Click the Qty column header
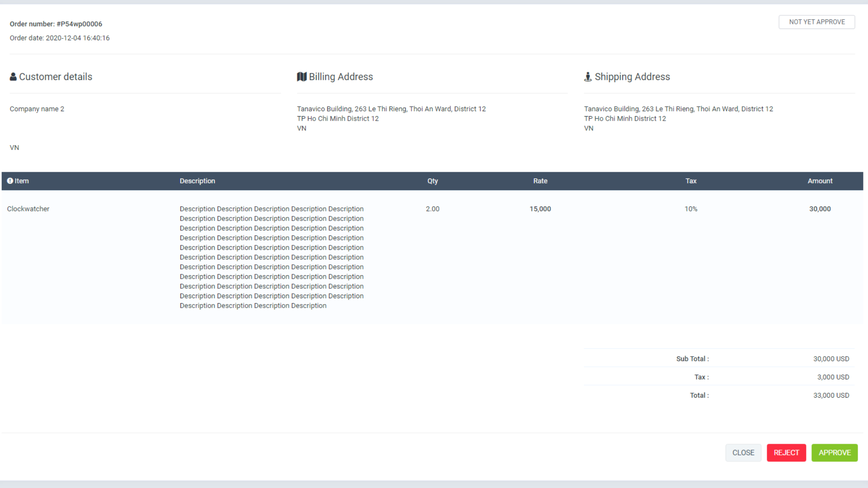The height and width of the screenshot is (488, 868). coord(432,181)
